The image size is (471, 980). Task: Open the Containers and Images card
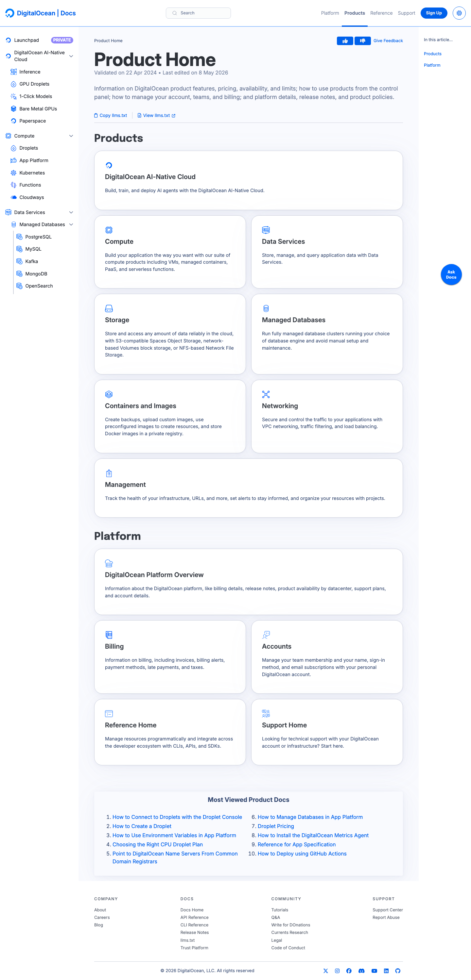[170, 416]
